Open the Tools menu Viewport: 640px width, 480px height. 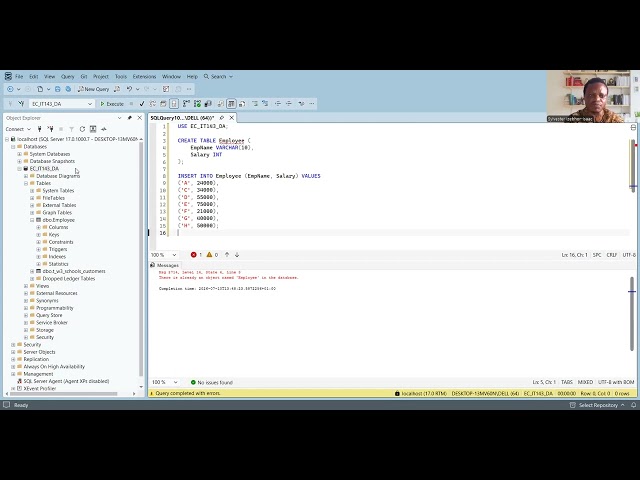click(x=120, y=76)
